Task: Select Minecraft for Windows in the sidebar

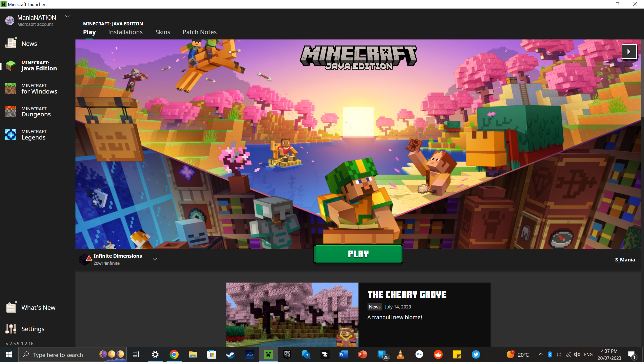Action: (x=39, y=89)
